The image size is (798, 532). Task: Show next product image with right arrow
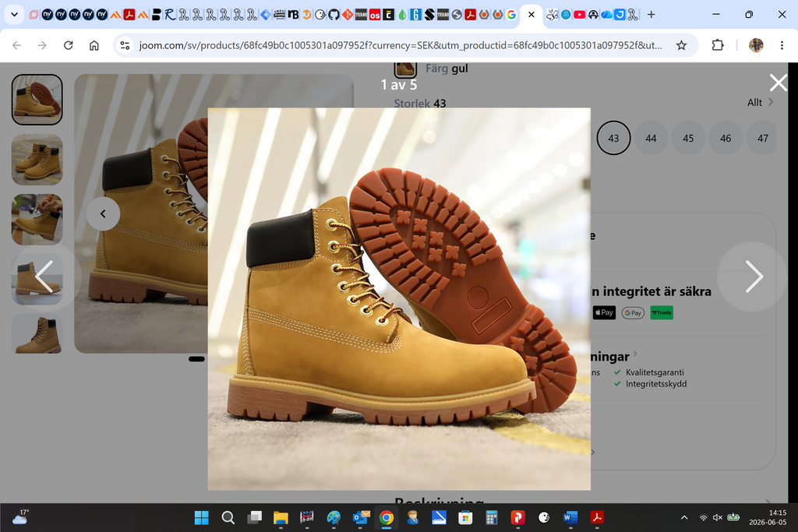coord(754,277)
